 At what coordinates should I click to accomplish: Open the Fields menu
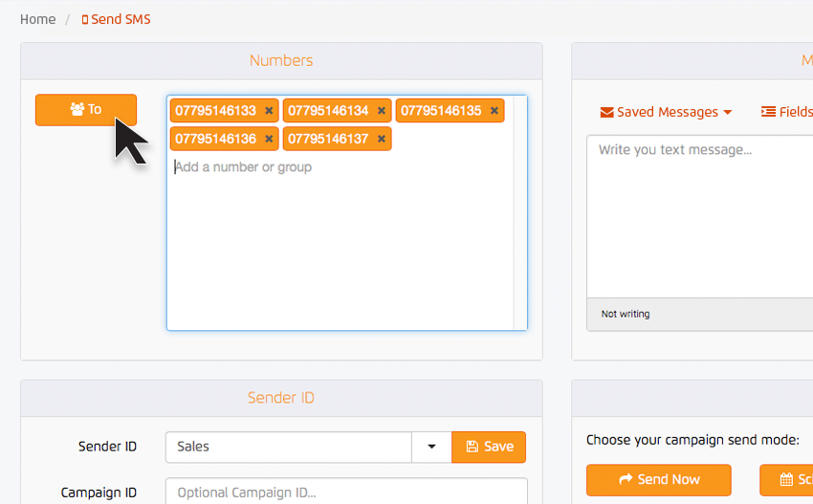[787, 112]
